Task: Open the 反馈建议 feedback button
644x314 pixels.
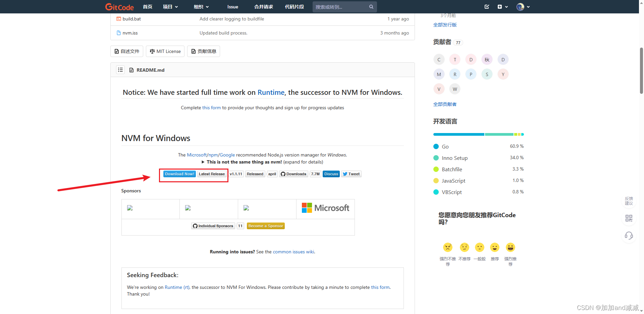Action: click(x=629, y=201)
